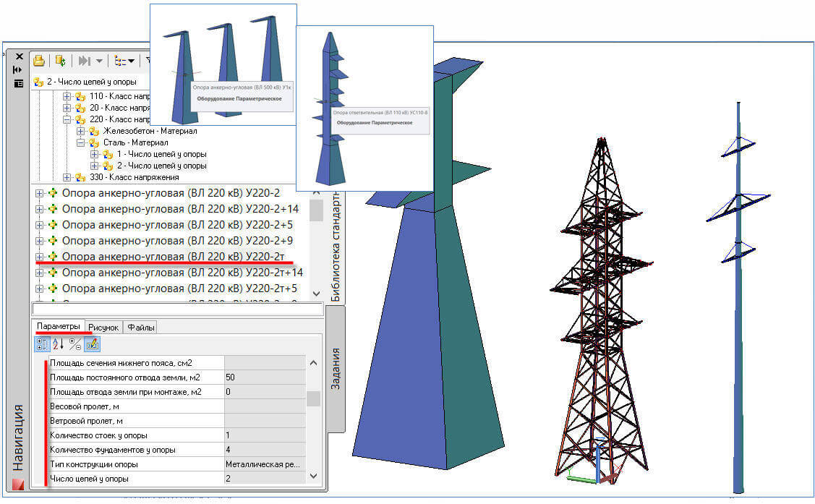Click the skip-forward toolbar icon
Screen dimensions: 815x504
pyautogui.click(x=85, y=61)
